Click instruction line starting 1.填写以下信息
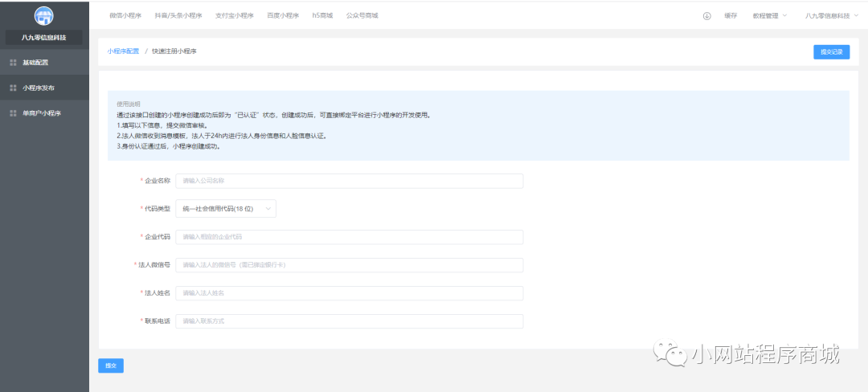This screenshot has height=392, width=868. click(162, 125)
